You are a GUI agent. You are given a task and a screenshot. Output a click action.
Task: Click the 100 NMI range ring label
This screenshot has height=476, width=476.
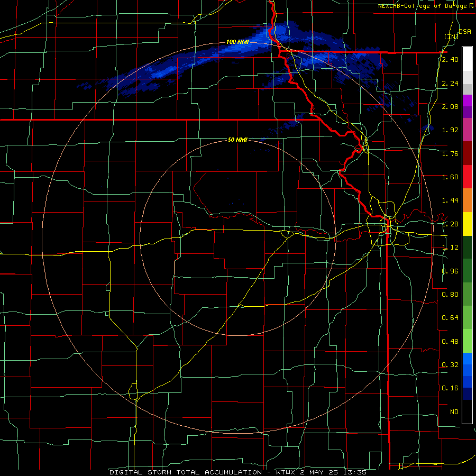[x=237, y=42]
